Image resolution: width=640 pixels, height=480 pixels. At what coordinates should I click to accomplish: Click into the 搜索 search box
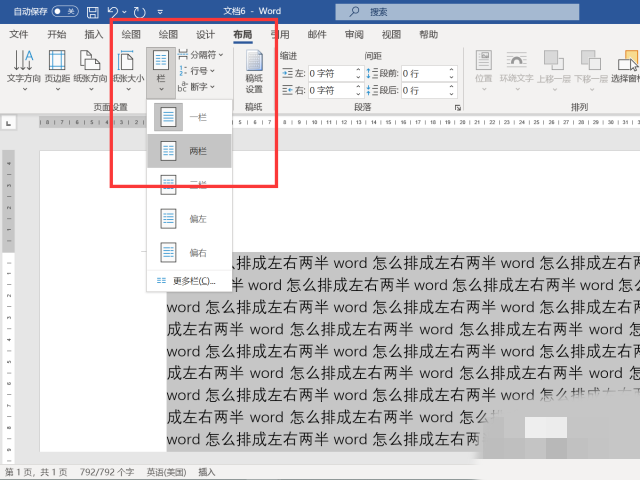[457, 12]
